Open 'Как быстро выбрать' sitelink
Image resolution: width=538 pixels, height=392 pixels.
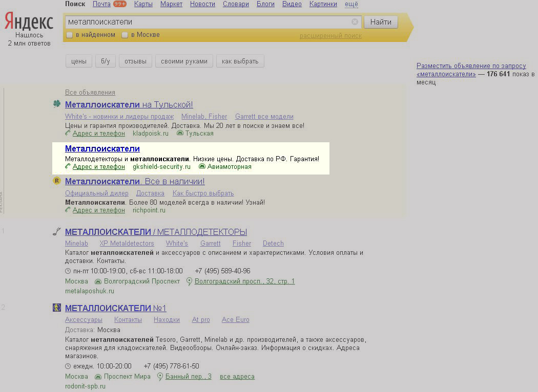tap(203, 193)
